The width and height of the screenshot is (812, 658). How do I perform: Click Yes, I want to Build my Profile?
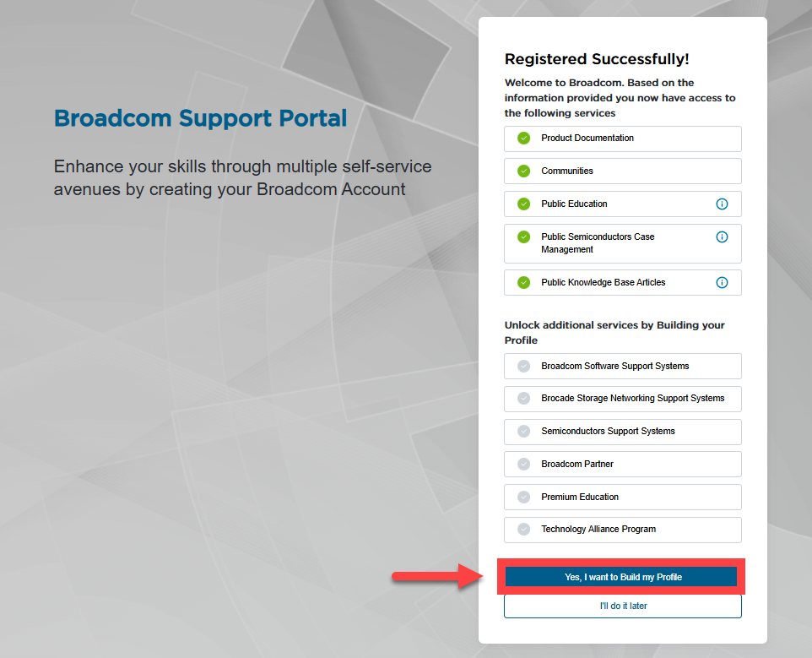pyautogui.click(x=621, y=577)
